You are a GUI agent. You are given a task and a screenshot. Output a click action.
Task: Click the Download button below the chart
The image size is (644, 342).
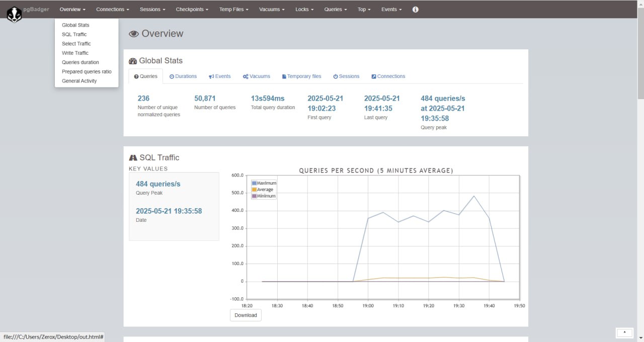point(246,315)
